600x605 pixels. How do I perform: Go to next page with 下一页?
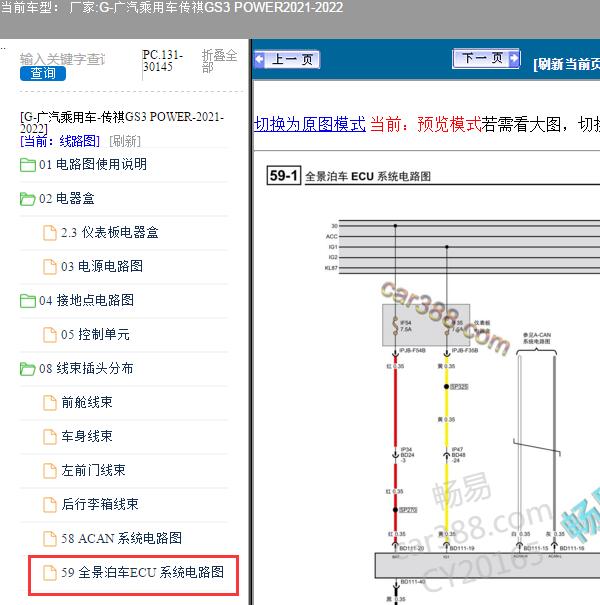coord(486,59)
